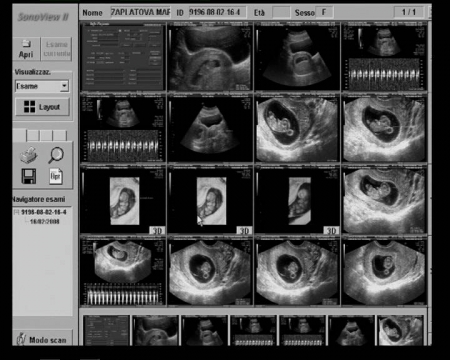Click the Nome patient name field
Image resolution: width=450 pixels, height=360 pixels.
[x=141, y=12]
